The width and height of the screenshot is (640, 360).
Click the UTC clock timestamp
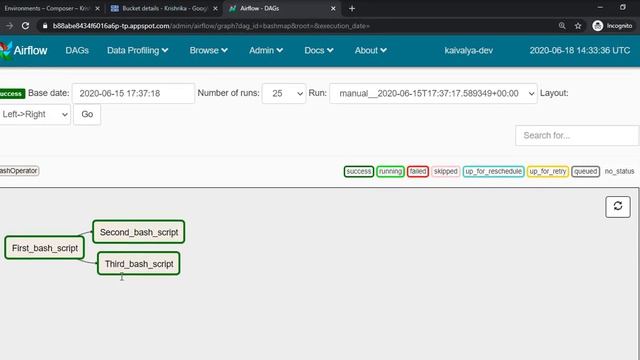click(x=580, y=50)
